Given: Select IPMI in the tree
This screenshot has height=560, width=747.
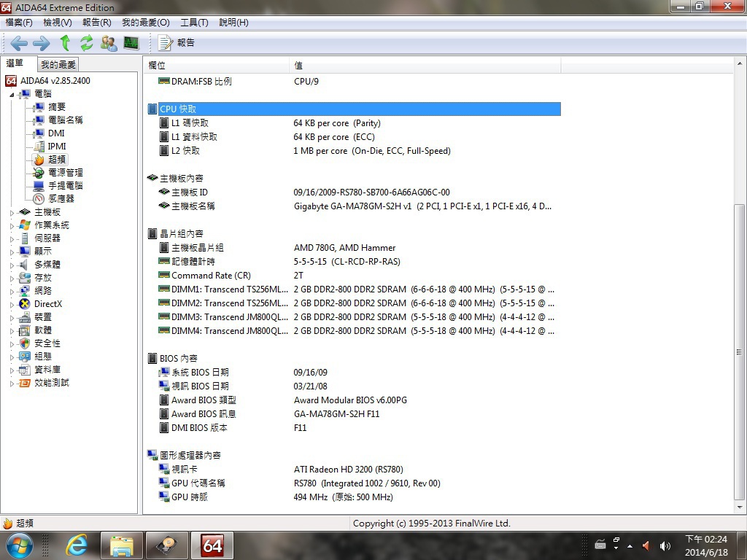Looking at the screenshot, I should point(57,146).
